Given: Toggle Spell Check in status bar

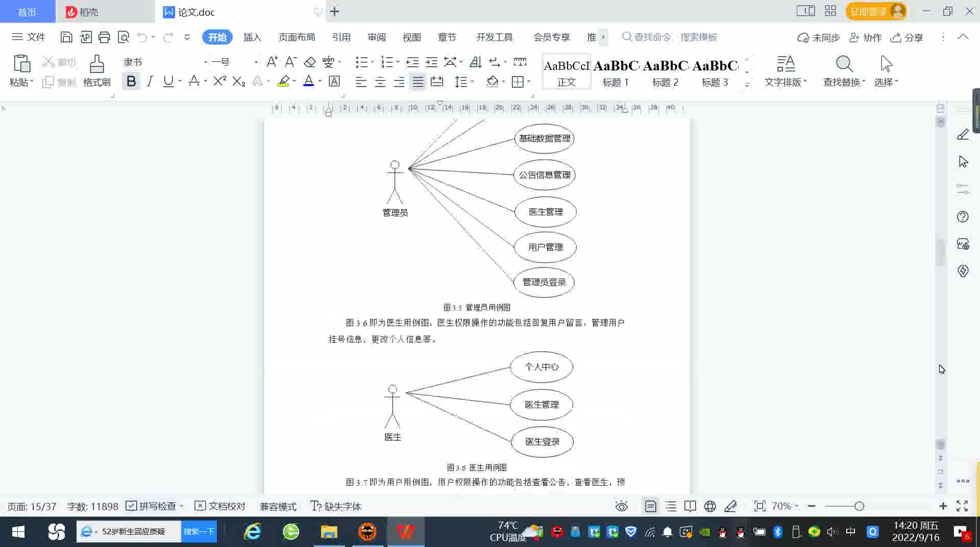Looking at the screenshot, I should [154, 506].
